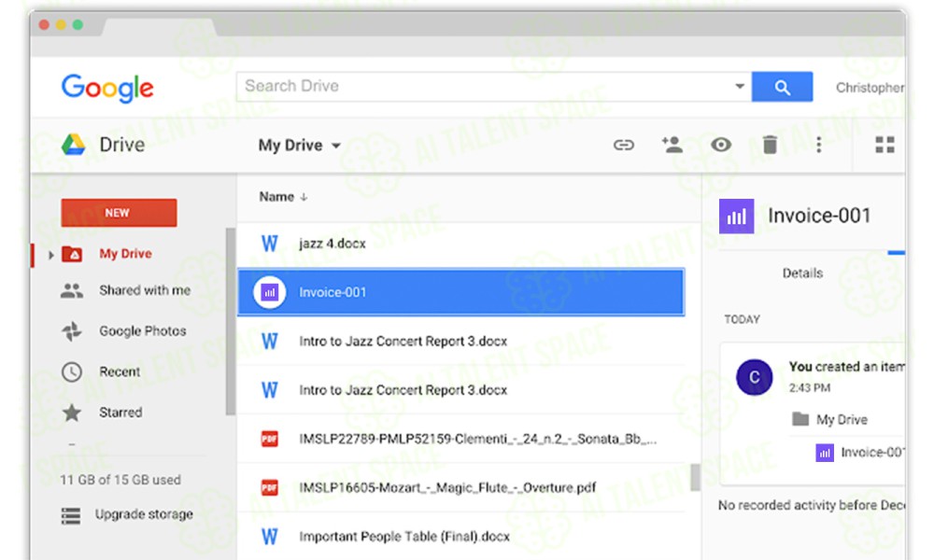
Task: Click the Recent clock icon
Action: [72, 372]
